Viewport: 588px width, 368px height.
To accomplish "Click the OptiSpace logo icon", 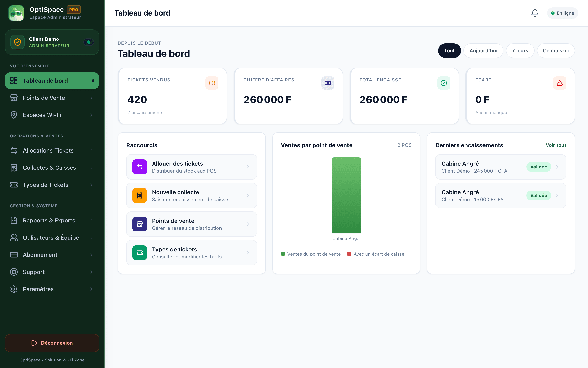I will [x=16, y=13].
